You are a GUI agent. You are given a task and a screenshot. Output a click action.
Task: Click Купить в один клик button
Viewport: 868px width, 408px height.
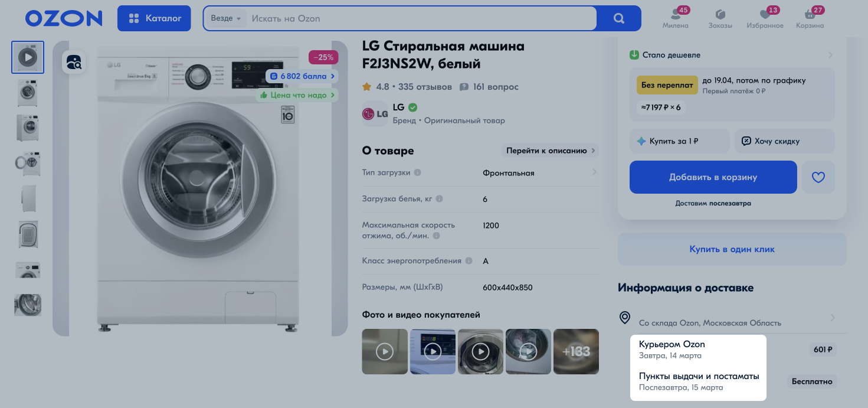[732, 249]
